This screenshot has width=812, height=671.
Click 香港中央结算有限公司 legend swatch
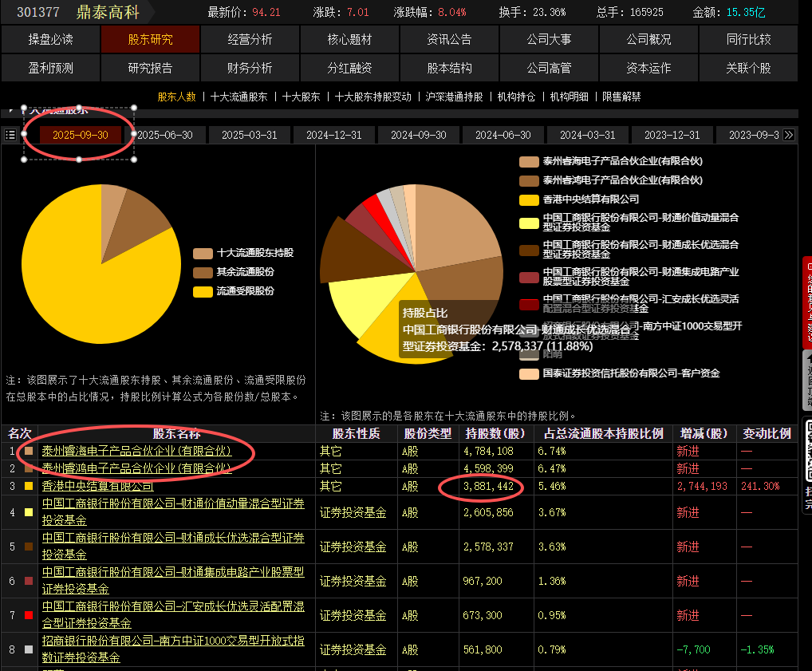click(530, 200)
